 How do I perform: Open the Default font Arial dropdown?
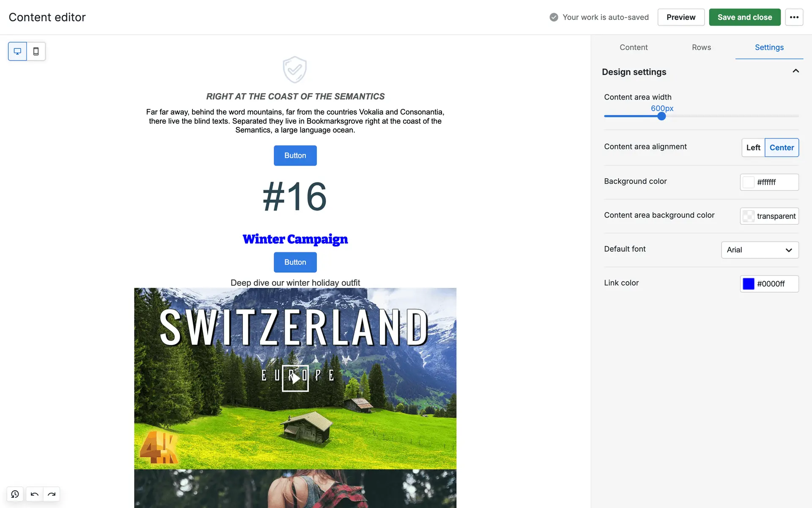pos(760,250)
